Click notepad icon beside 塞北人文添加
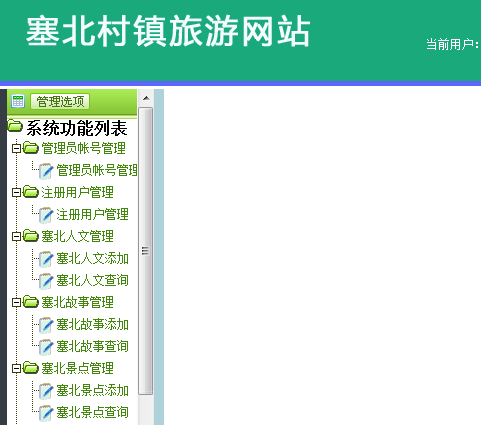 (x=46, y=259)
